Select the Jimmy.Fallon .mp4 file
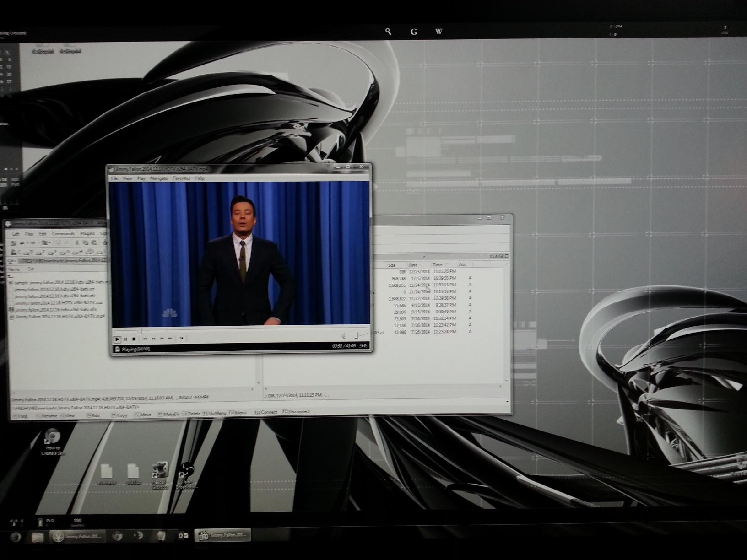 click(57, 317)
